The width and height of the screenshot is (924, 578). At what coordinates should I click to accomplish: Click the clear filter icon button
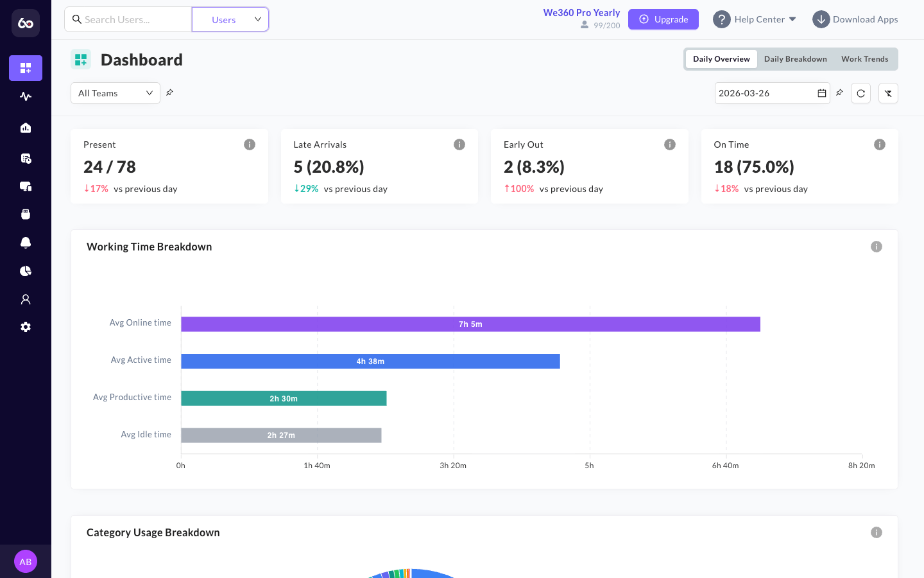click(x=888, y=93)
